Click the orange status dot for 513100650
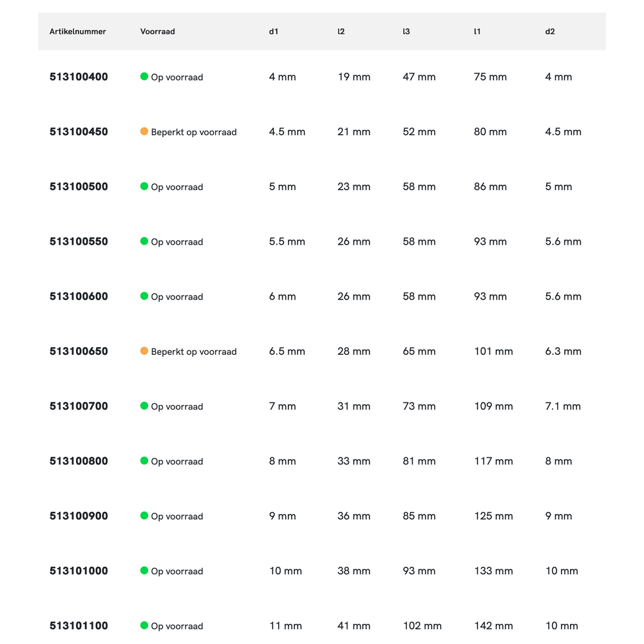This screenshot has height=644, width=644. point(144,351)
